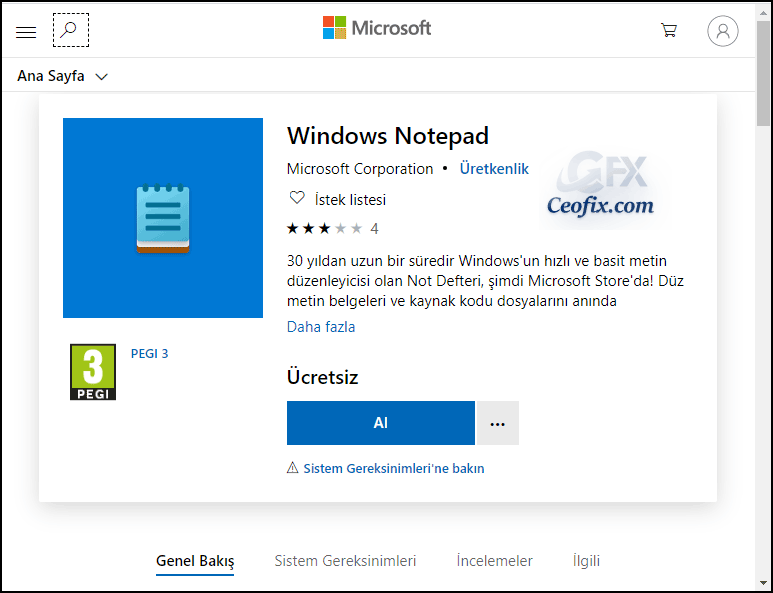Switch to İncelemeler tab
Screen dimensions: 773x593
pyautogui.click(x=494, y=561)
